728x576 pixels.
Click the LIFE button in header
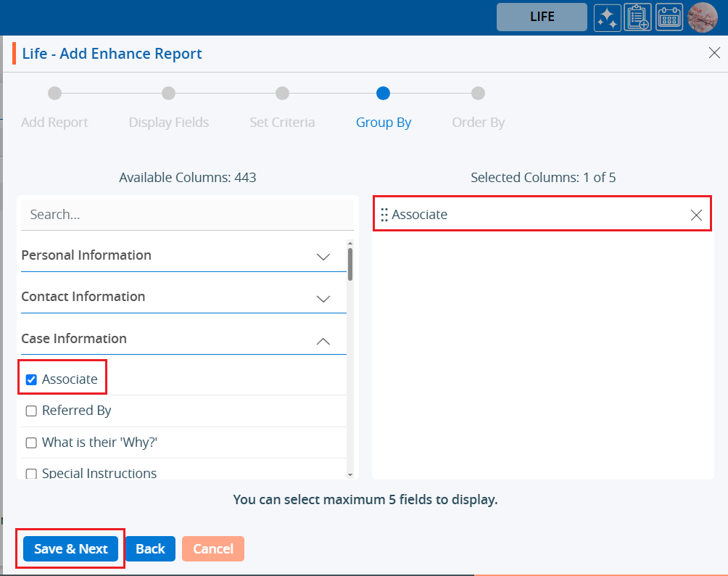pos(542,17)
